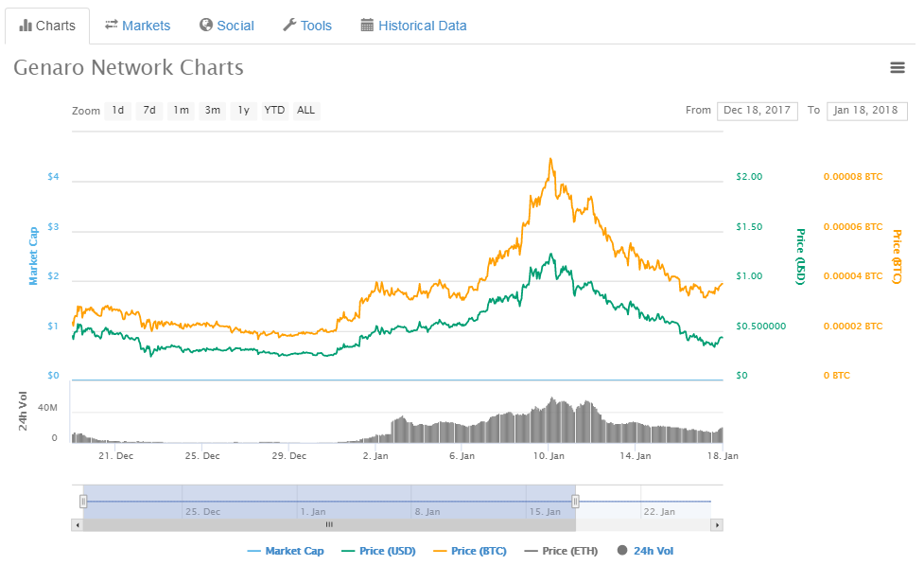
Task: Click the From date field
Action: point(758,111)
